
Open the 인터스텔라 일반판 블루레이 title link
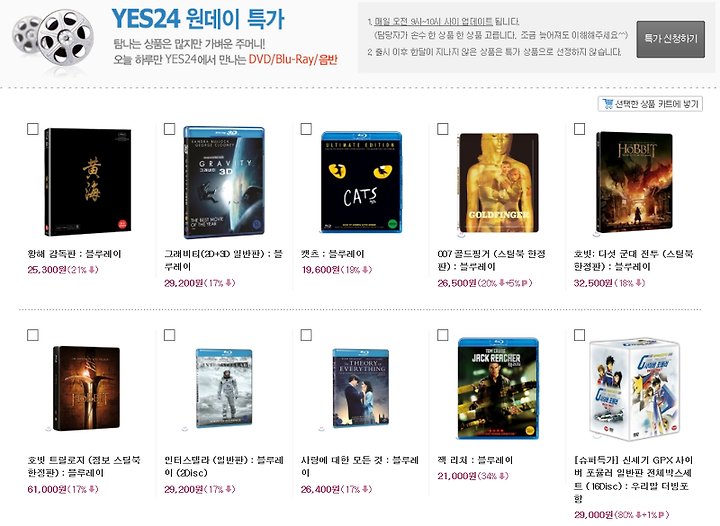(x=224, y=466)
